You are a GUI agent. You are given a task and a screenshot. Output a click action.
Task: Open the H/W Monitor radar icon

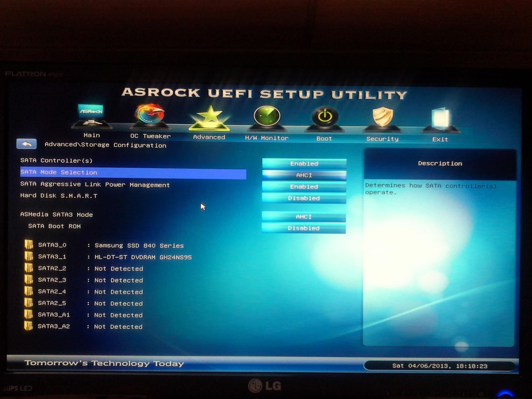(x=267, y=118)
